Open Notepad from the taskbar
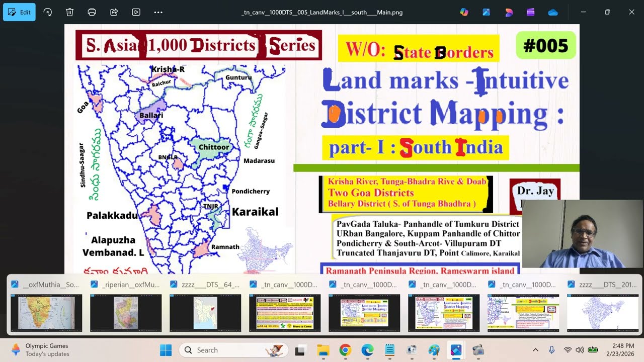The height and width of the screenshot is (362, 644). pos(389,350)
